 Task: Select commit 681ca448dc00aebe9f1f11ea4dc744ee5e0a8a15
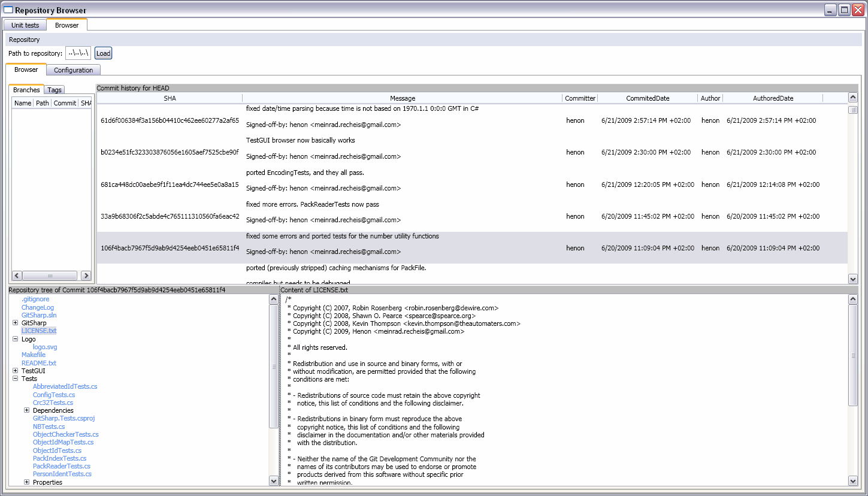(472, 185)
